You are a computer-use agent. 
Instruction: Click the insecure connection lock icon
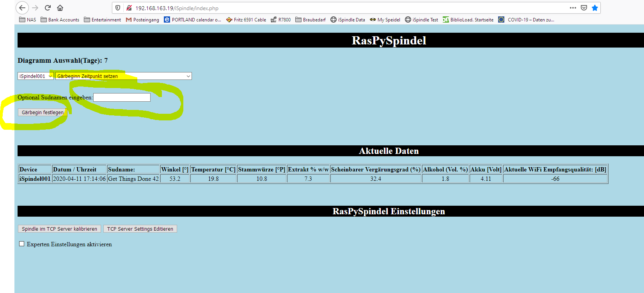[x=129, y=8]
